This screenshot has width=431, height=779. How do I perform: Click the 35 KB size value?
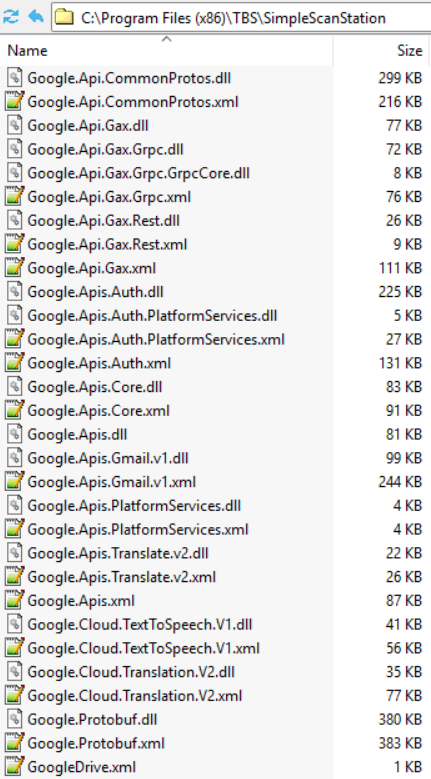point(404,673)
